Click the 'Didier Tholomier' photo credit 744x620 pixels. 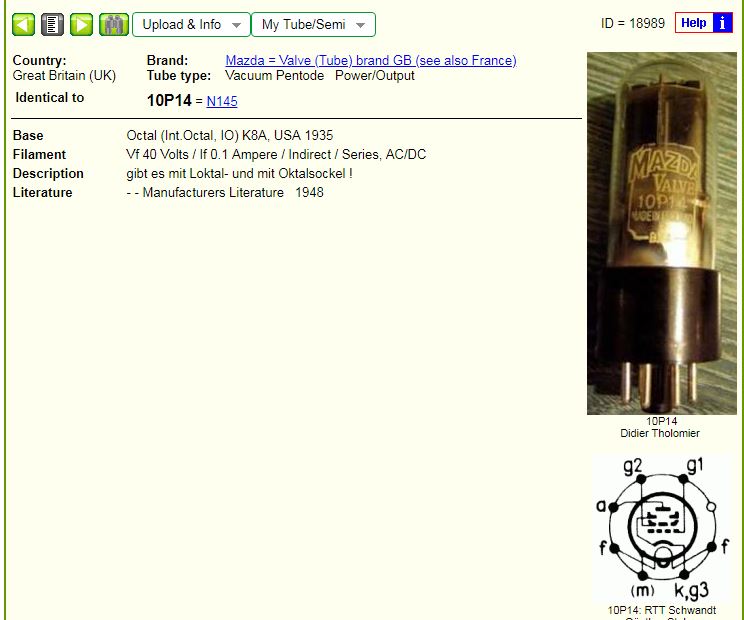[x=660, y=433]
